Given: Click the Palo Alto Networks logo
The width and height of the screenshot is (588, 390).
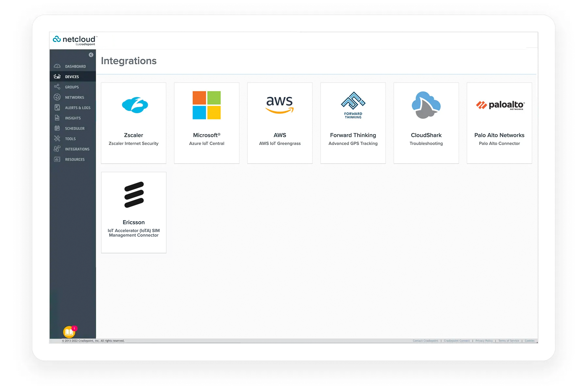Looking at the screenshot, I should pos(500,105).
